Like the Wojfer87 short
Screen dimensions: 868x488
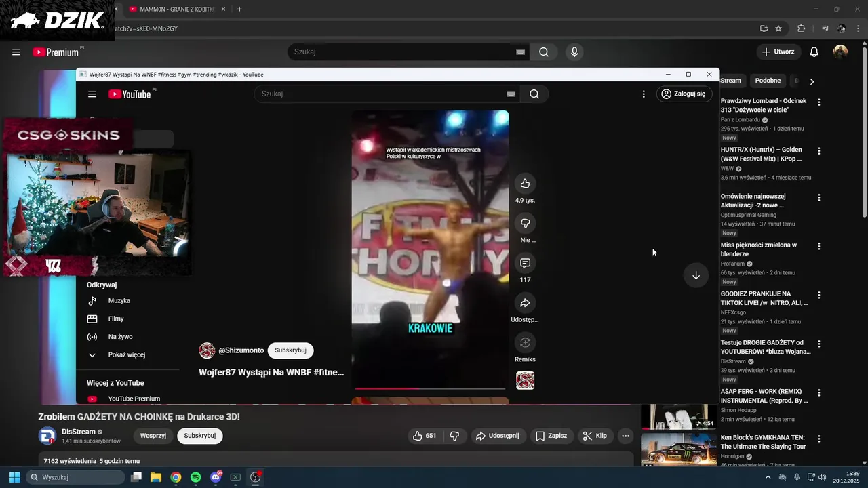click(x=525, y=184)
